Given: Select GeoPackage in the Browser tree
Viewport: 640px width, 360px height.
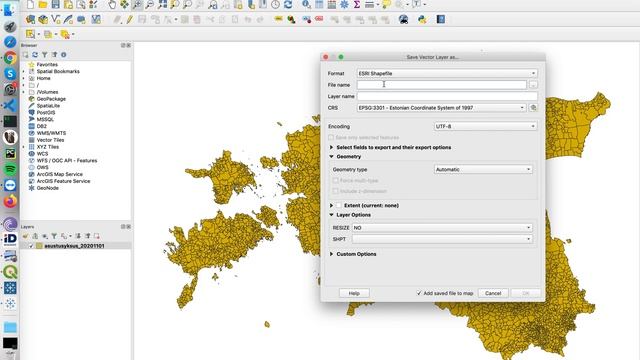Looking at the screenshot, I should [51, 99].
